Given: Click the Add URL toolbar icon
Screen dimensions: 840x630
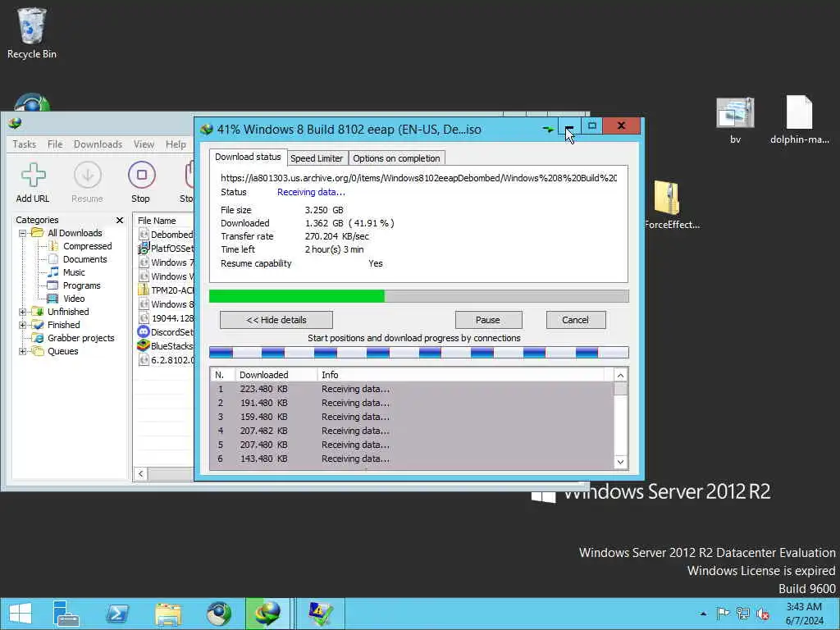Looking at the screenshot, I should tap(33, 183).
